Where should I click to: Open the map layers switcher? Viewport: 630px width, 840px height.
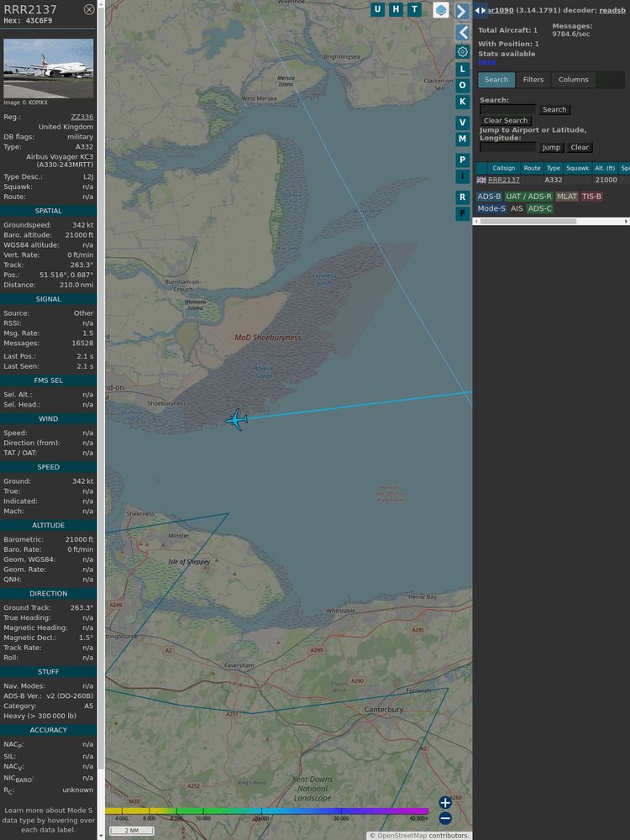click(441, 9)
